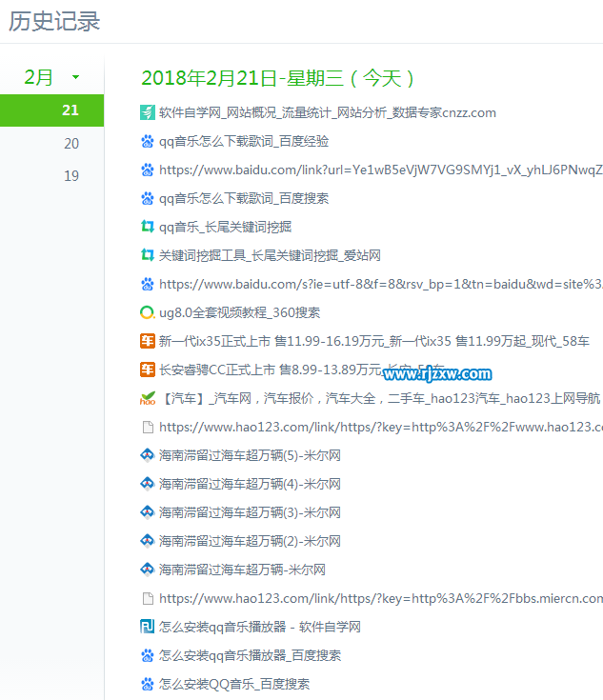Open 海南滞留过海车超万辆(5)-米尔网 entry
The width and height of the screenshot is (603, 700).
[x=250, y=455]
